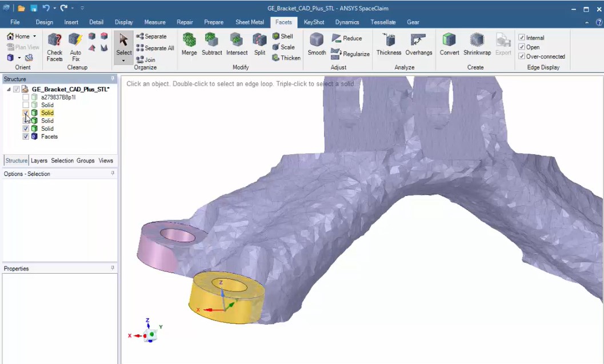This screenshot has height=364, width=604.
Task: Click the Scale tool
Action: pyautogui.click(x=283, y=47)
